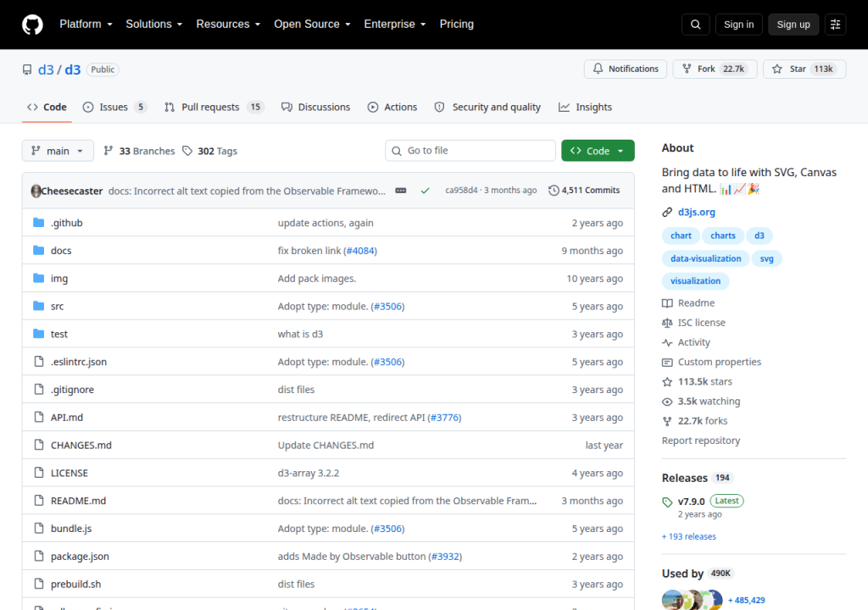The height and width of the screenshot is (610, 868).
Task: Expand commit message ellipsis button
Action: (x=401, y=191)
